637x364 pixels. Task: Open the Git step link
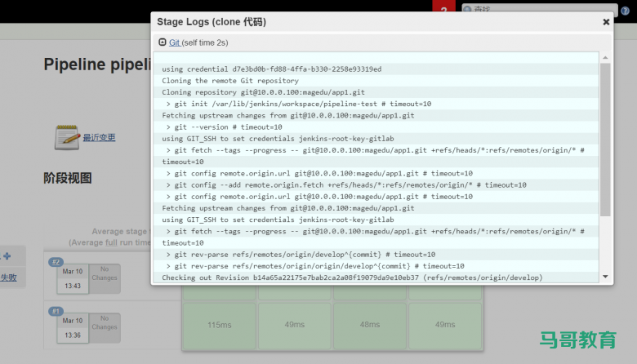point(175,42)
